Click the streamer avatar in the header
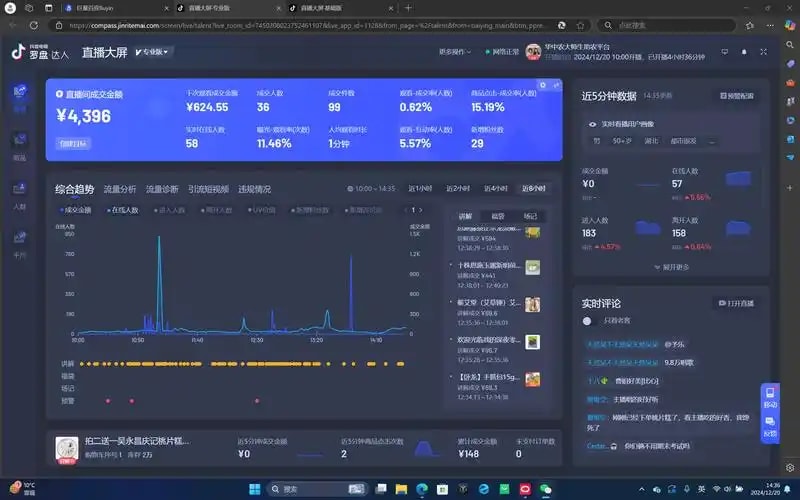This screenshot has height=500, width=800. point(533,52)
